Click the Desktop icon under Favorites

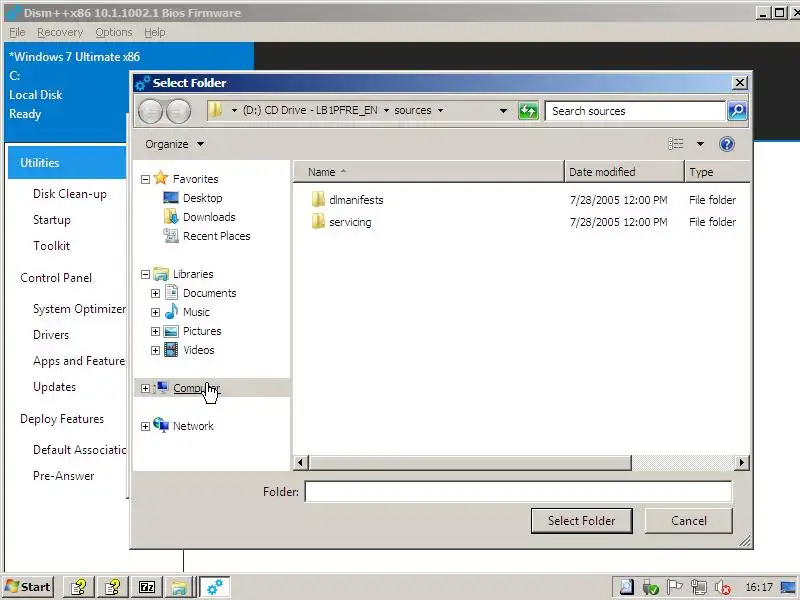(171, 197)
